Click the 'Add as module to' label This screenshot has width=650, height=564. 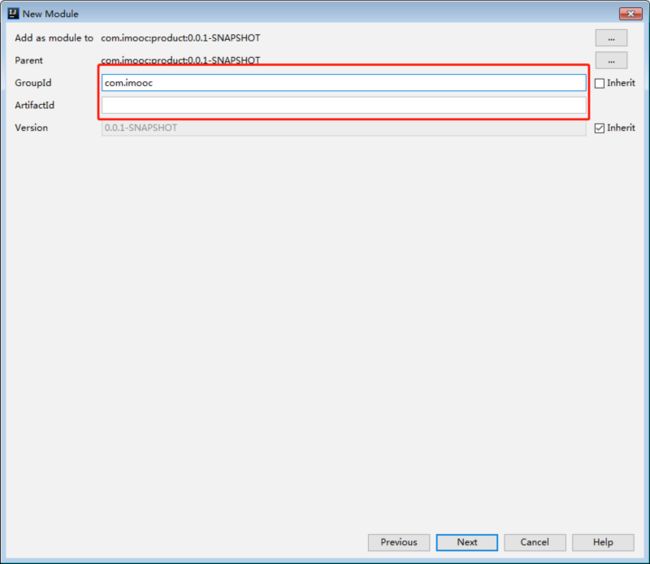tap(54, 38)
